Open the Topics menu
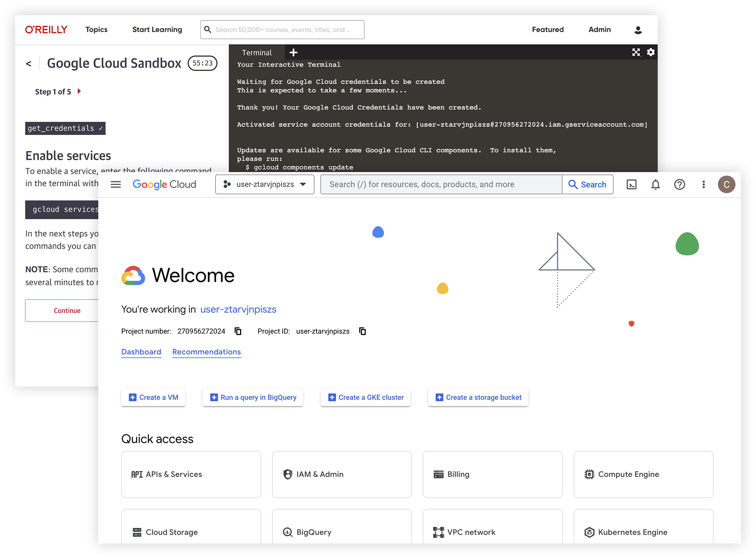 (x=96, y=30)
